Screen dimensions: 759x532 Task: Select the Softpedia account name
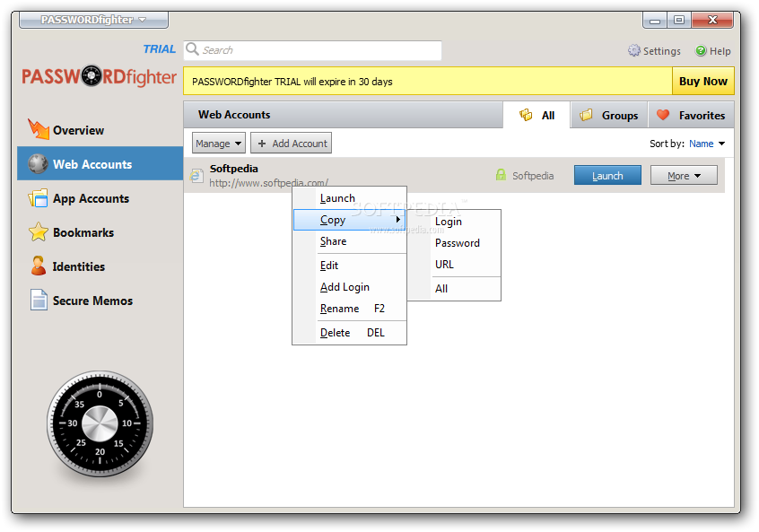tap(234, 169)
